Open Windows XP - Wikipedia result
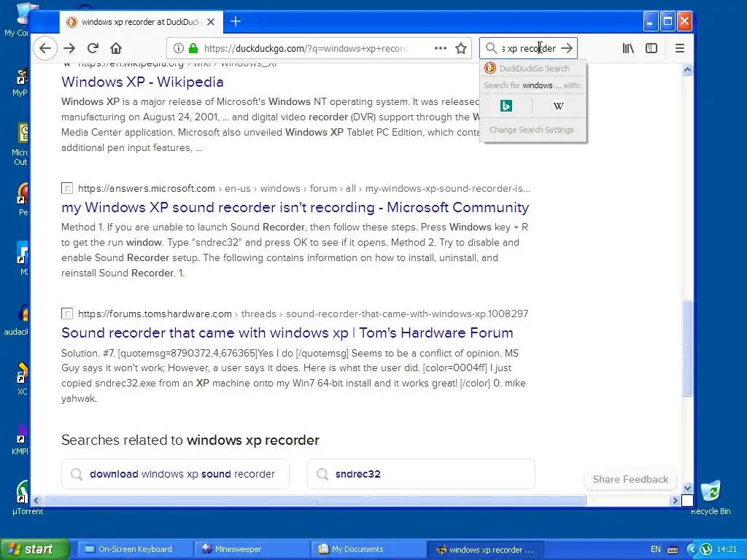The image size is (747, 560). coord(142,82)
